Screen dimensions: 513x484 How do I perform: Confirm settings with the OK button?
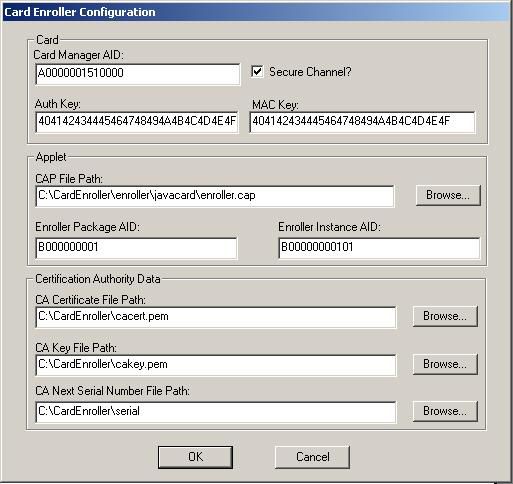tap(195, 457)
